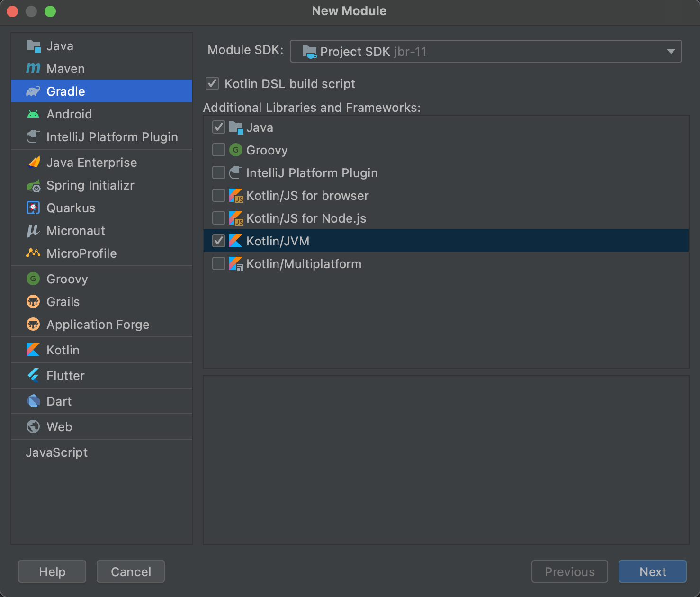Select Quarkus in the sidebar list
The image size is (700, 597).
(x=102, y=208)
